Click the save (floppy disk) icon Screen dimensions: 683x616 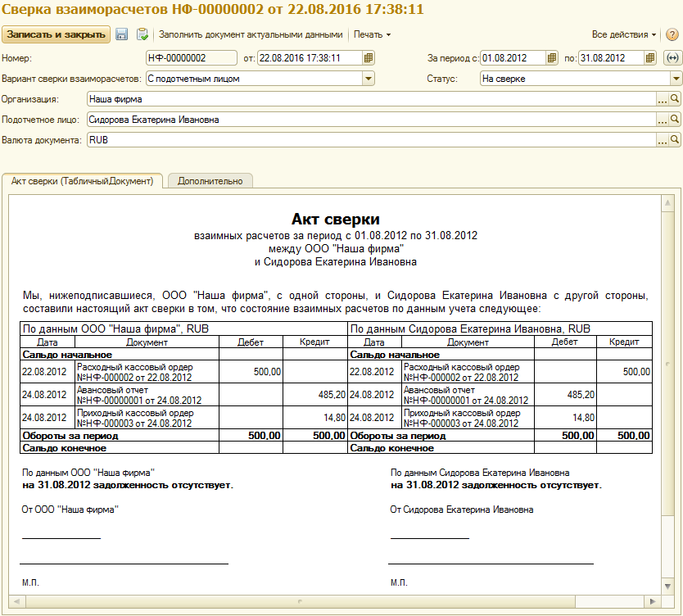pyautogui.click(x=121, y=34)
